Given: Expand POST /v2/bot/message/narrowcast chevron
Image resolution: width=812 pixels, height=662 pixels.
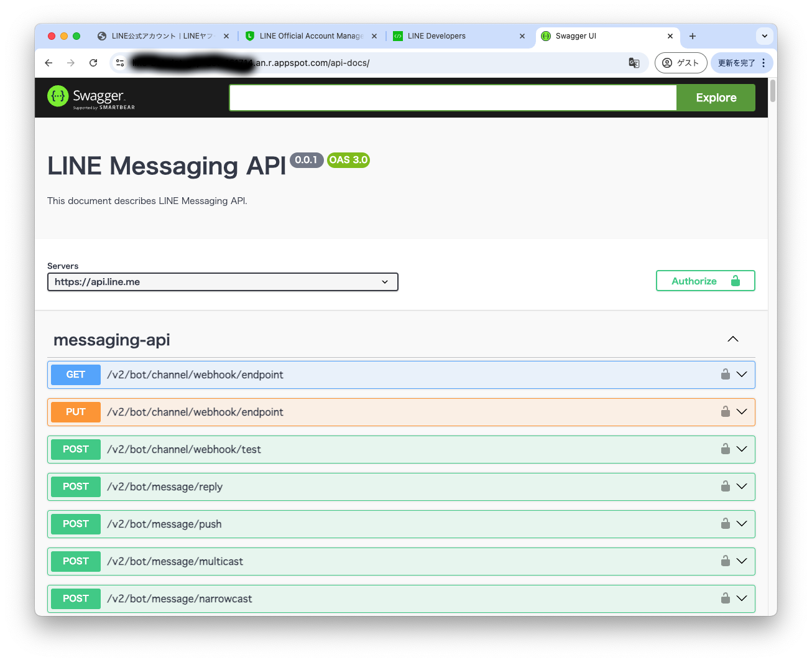Looking at the screenshot, I should tap(742, 599).
